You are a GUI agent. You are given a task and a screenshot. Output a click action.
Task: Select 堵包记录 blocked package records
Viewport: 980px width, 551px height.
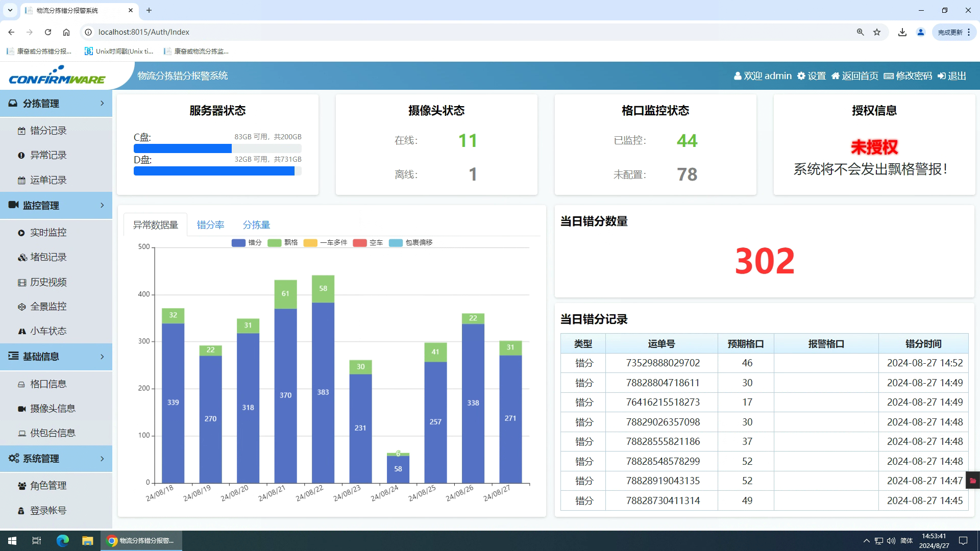tap(48, 257)
